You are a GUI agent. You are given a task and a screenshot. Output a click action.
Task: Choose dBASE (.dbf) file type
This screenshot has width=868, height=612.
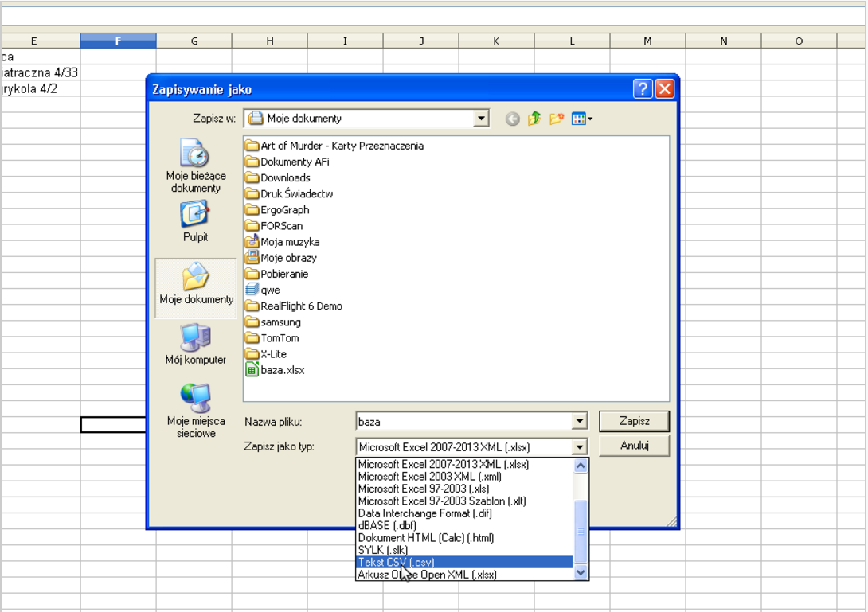[x=464, y=525]
